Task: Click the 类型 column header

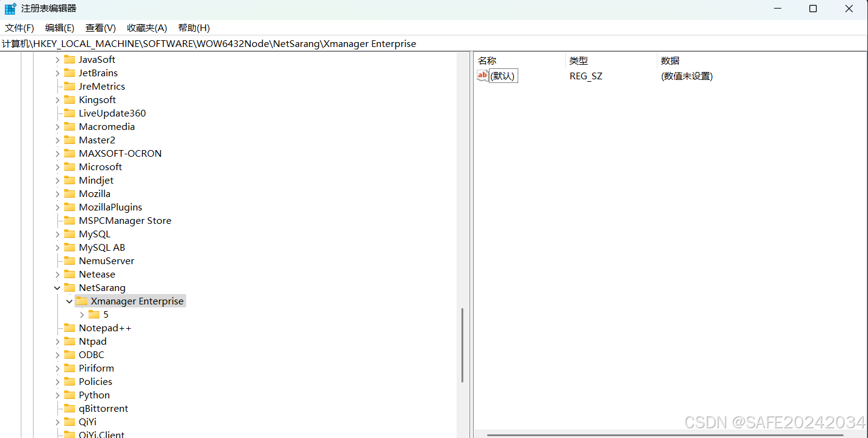Action: click(612, 60)
